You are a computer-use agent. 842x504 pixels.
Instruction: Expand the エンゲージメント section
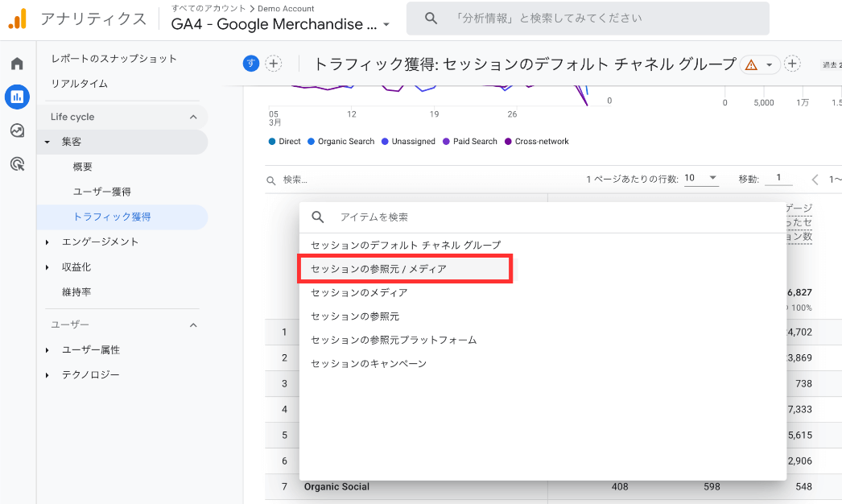point(47,242)
